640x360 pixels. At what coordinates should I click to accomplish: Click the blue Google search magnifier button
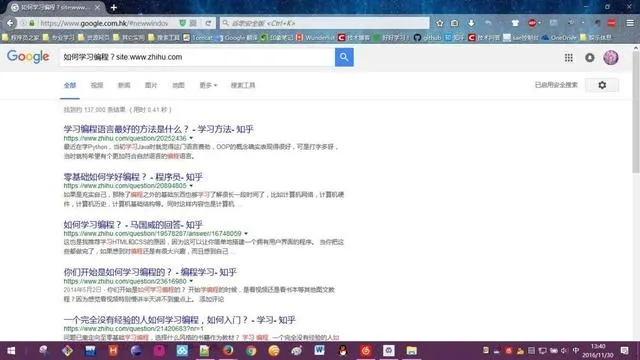pyautogui.click(x=344, y=57)
